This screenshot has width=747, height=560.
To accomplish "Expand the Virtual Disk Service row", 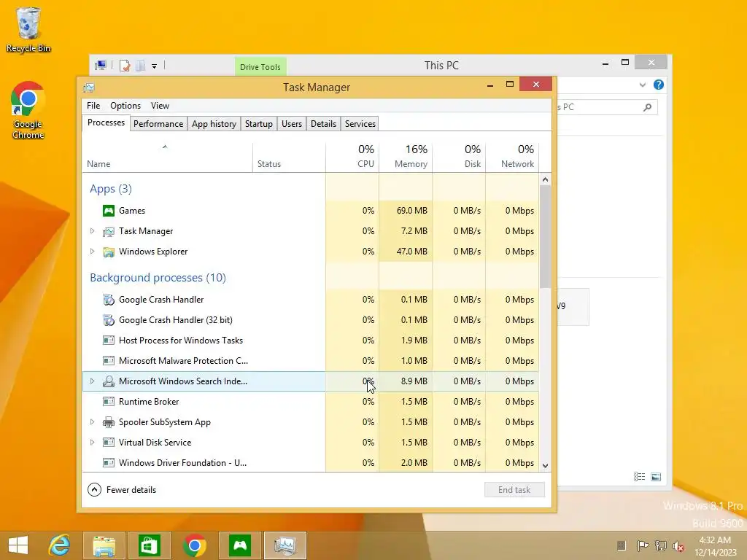I will pos(93,443).
